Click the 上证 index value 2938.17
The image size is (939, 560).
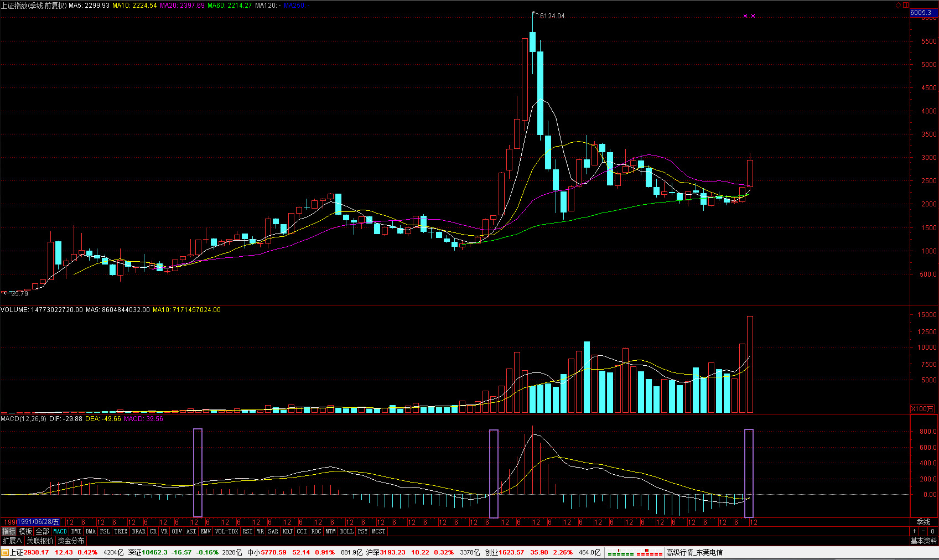37,552
